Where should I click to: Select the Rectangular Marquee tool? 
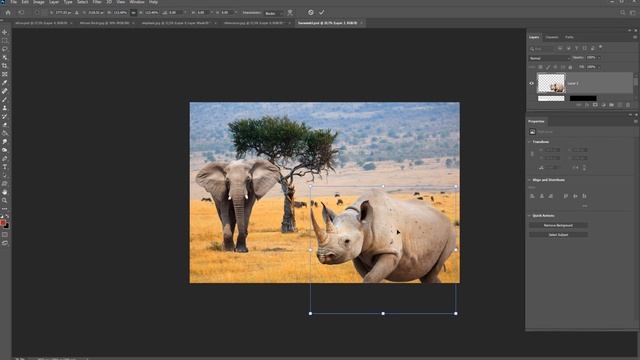click(x=4, y=40)
